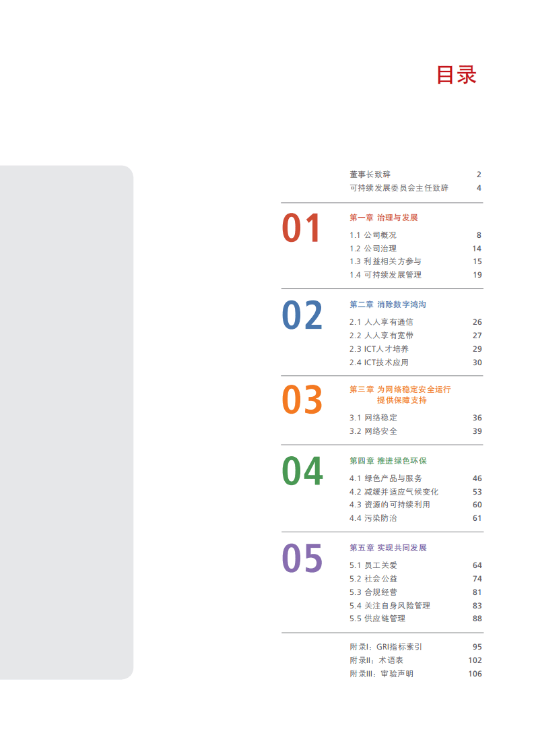The height and width of the screenshot is (756, 534).
Task: Go to section 4.3 资源的可持续利用
Action: 389,505
